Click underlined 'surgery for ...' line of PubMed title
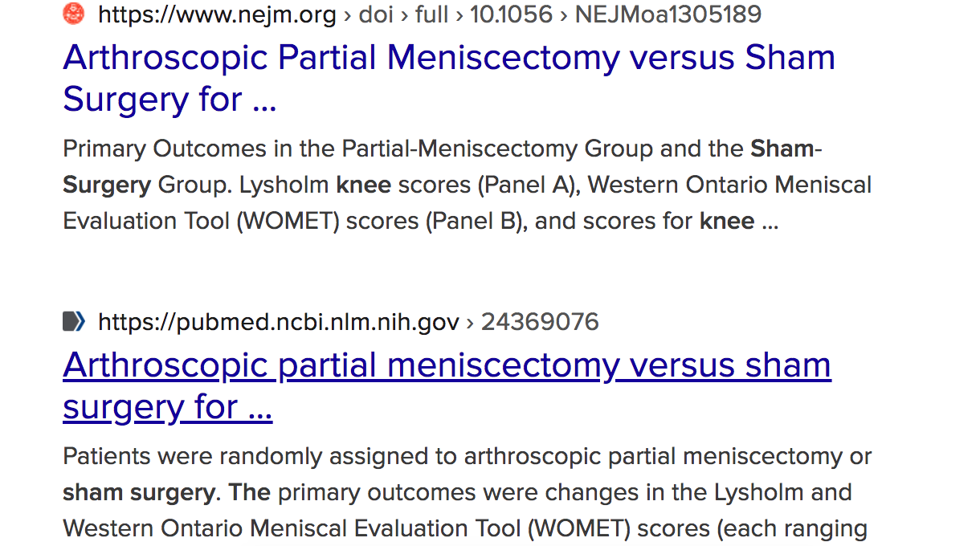Image resolution: width=980 pixels, height=546 pixels. click(x=168, y=407)
